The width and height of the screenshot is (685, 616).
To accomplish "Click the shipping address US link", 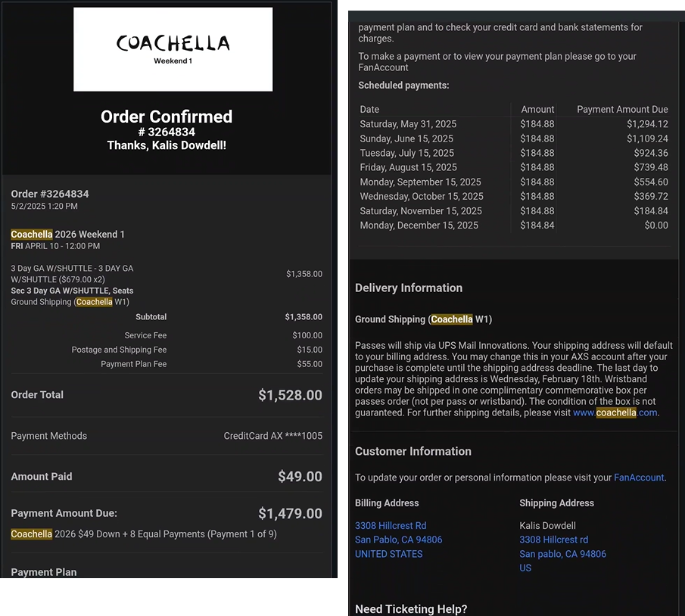I will (x=525, y=568).
